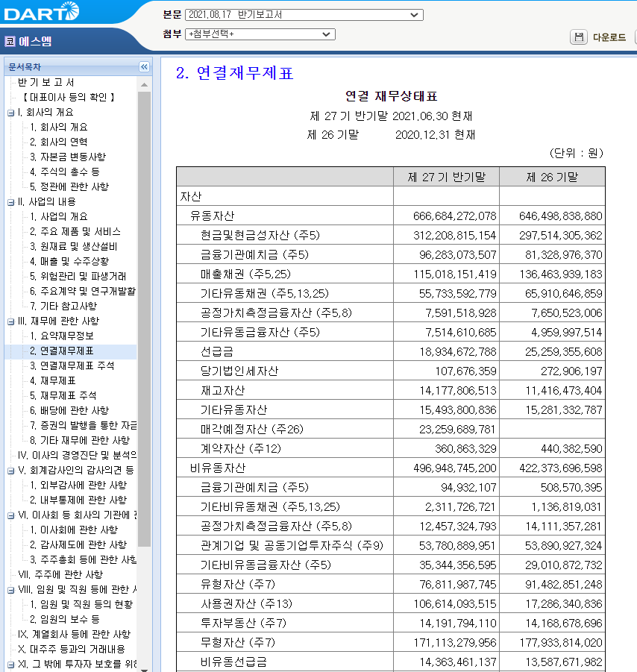Click the '2. 연결재무제표' page heading
Viewport: 637px width, 672px height.
pos(234,73)
